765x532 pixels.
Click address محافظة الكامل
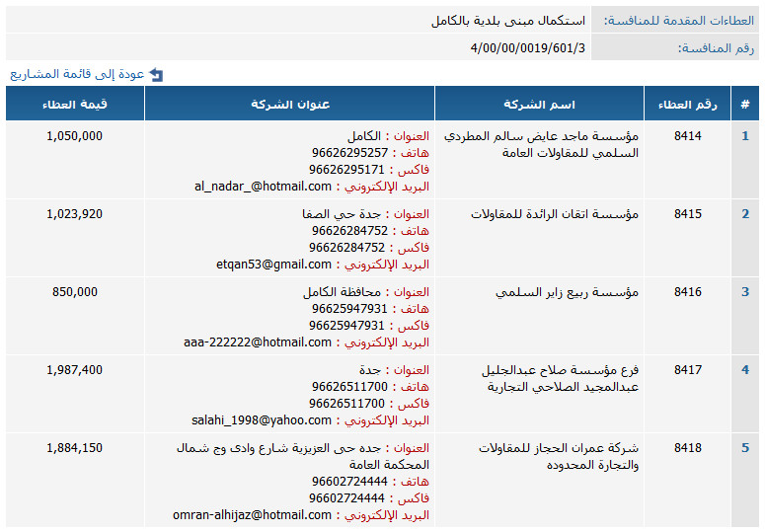coord(342,292)
